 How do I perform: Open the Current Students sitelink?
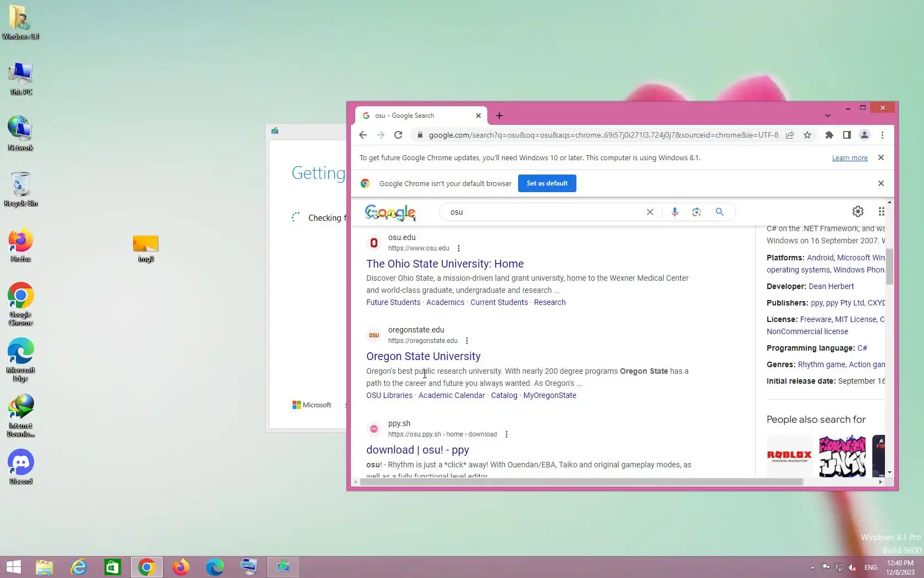(499, 302)
